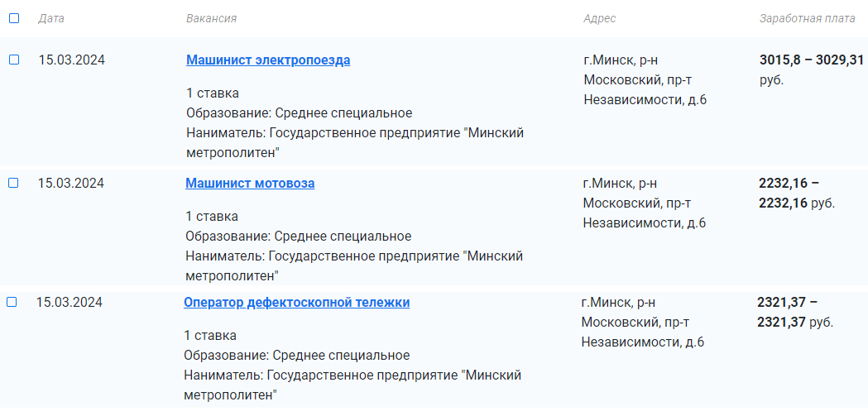Click the Дата column header
The height and width of the screenshot is (416, 868).
tap(51, 18)
